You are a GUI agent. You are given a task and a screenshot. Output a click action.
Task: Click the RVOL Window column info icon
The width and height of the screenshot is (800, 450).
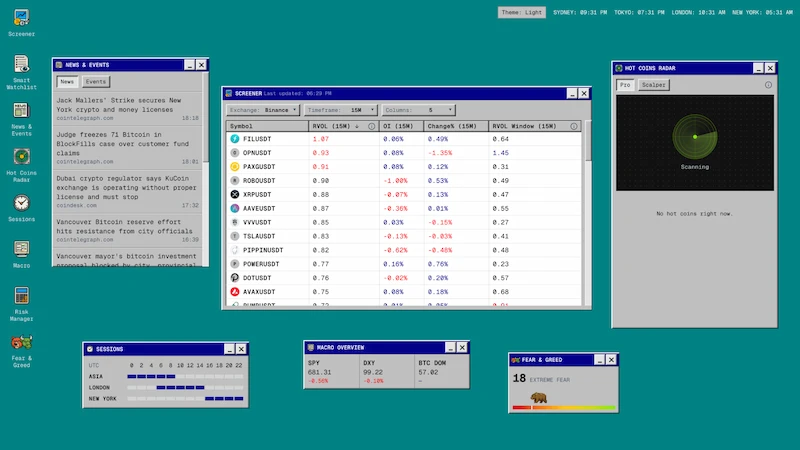pos(574,126)
